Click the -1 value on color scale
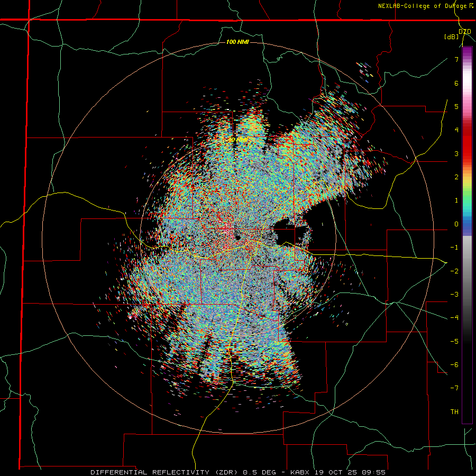This screenshot has width=476, height=476. (454, 248)
